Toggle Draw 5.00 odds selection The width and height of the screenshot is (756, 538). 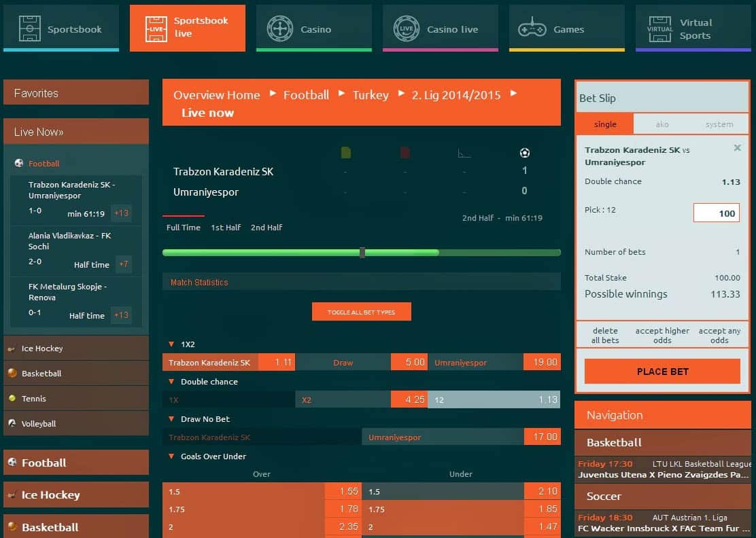(x=361, y=362)
